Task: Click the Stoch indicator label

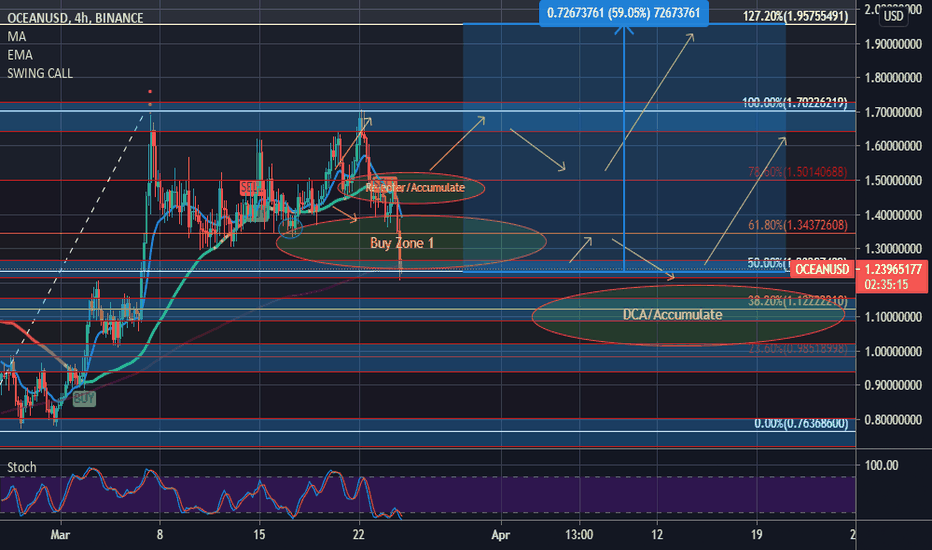Action: [21, 467]
